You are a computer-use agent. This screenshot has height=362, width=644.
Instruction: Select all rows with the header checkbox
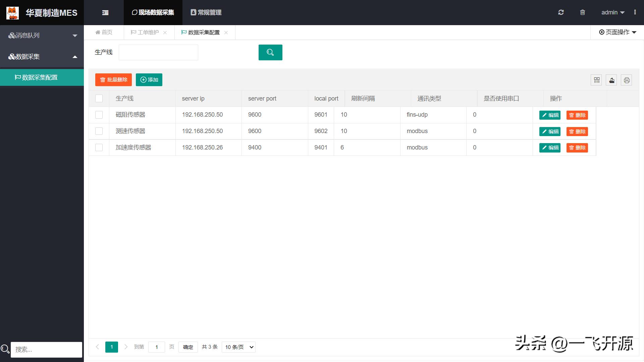coord(99,98)
